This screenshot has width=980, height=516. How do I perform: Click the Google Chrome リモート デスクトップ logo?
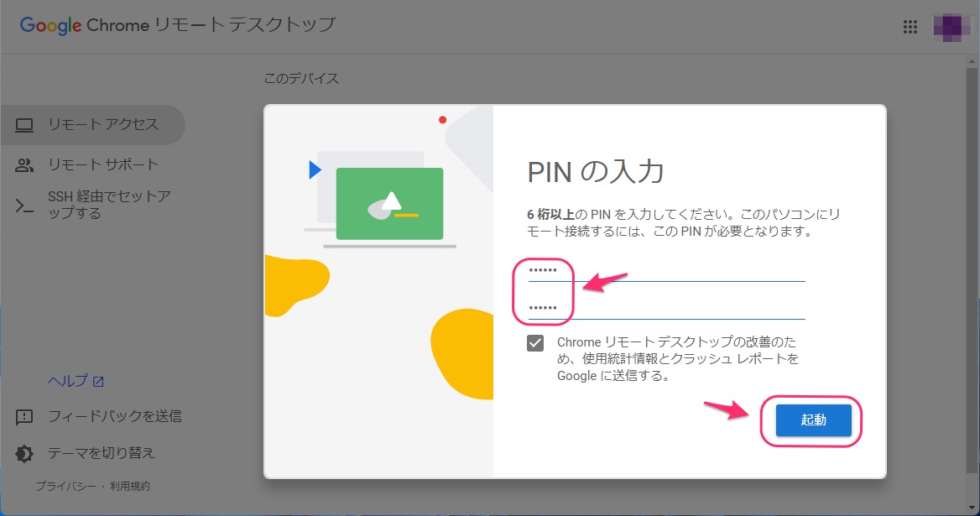[x=178, y=25]
